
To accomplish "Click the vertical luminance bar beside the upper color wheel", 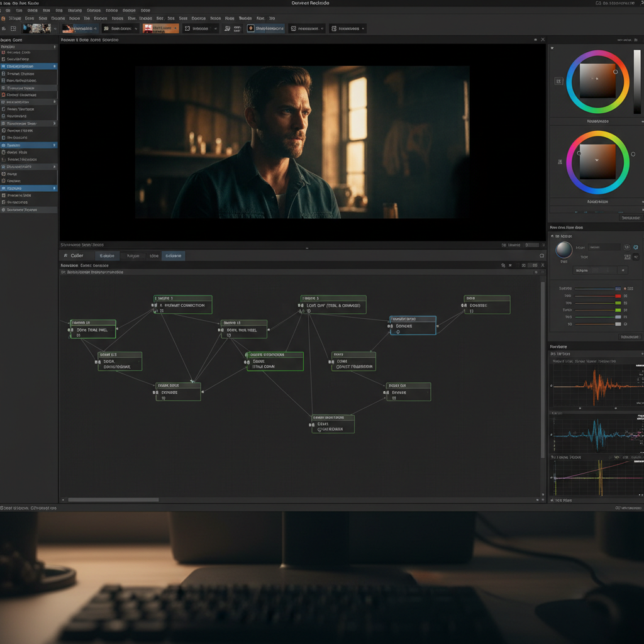I will click(636, 82).
